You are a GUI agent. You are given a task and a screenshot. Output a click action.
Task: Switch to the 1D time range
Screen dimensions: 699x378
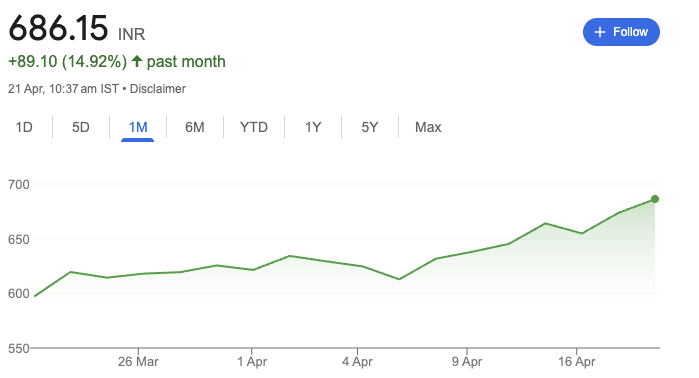(24, 127)
